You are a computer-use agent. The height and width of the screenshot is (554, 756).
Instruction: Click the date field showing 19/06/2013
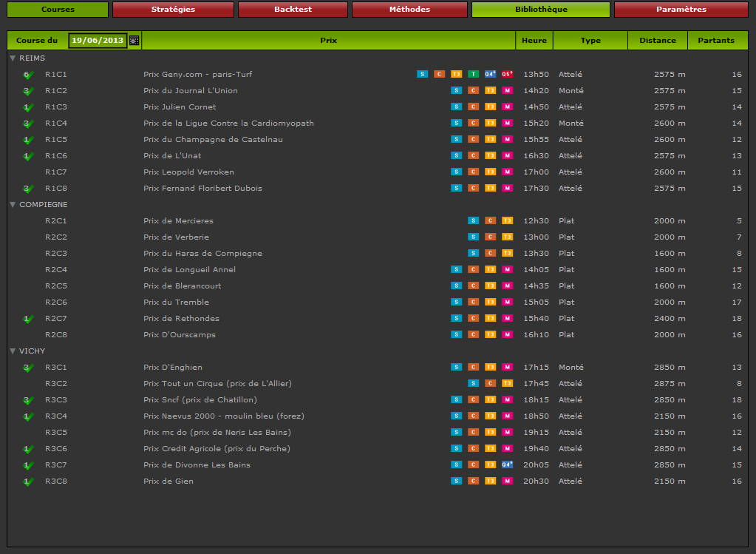(x=98, y=41)
